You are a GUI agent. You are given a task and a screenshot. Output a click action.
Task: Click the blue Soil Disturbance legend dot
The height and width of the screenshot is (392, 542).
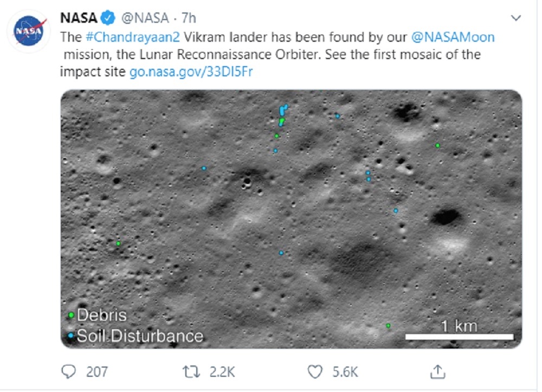[70, 336]
